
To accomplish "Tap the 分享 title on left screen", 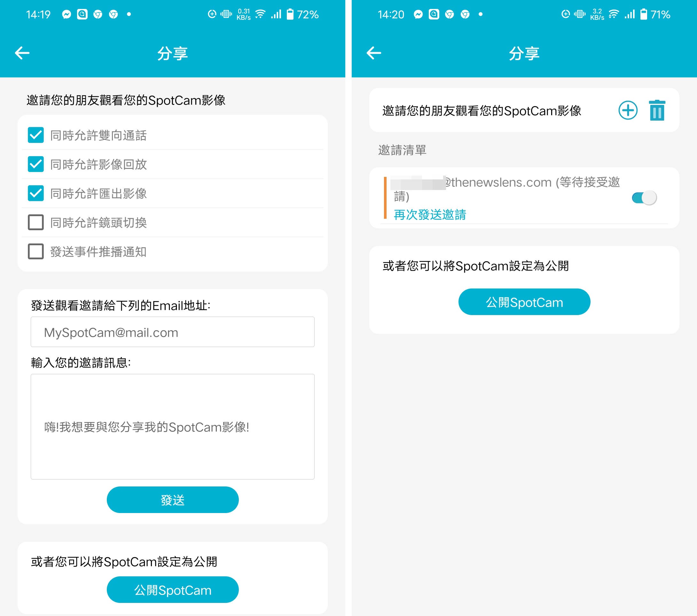I will (x=173, y=53).
